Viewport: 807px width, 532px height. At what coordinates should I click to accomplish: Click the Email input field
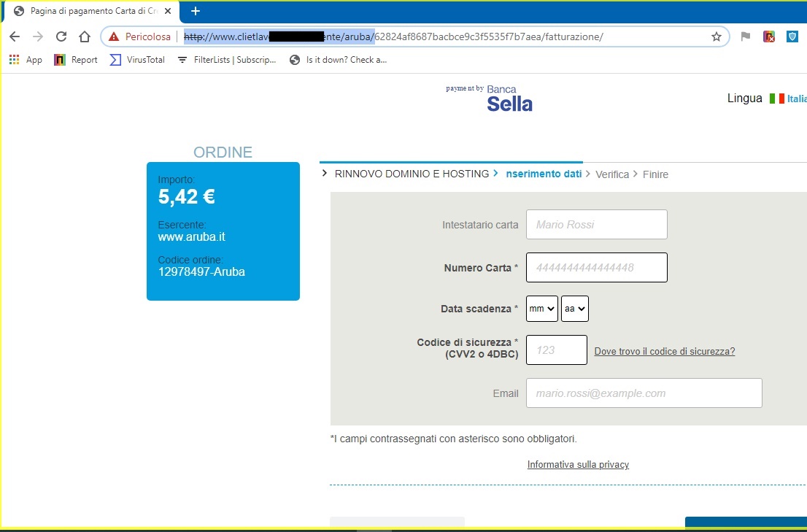tap(644, 393)
